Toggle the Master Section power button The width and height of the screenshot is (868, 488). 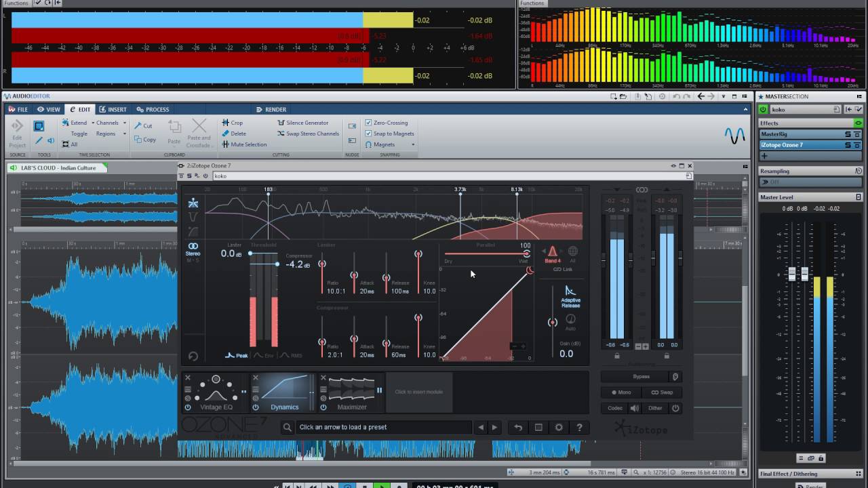(x=763, y=110)
